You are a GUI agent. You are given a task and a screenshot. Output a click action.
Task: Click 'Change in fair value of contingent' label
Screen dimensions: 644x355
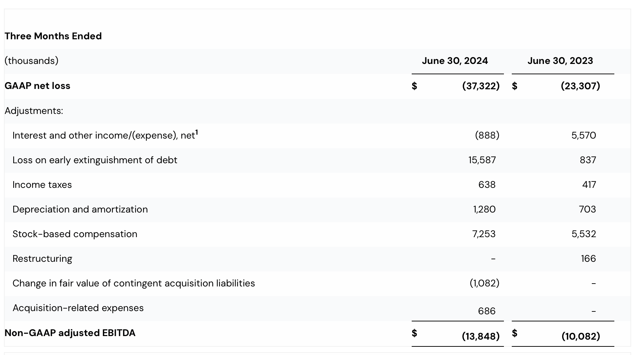point(134,283)
